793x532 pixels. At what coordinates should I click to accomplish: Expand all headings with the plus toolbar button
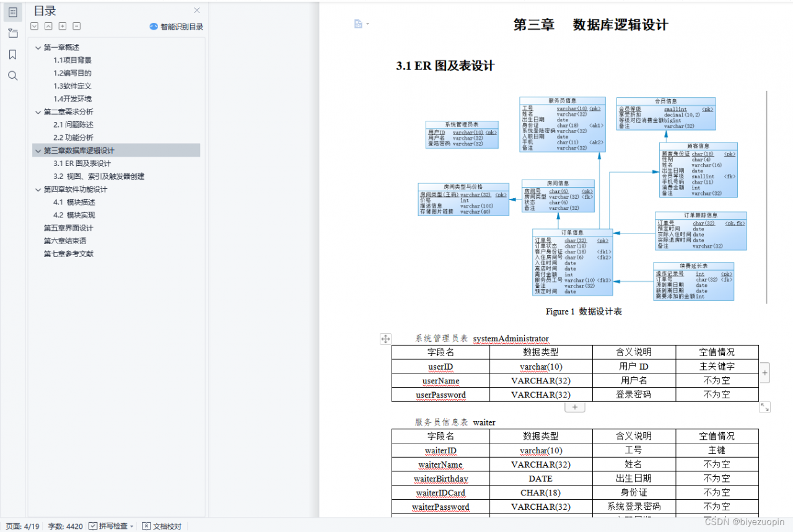tap(62, 26)
